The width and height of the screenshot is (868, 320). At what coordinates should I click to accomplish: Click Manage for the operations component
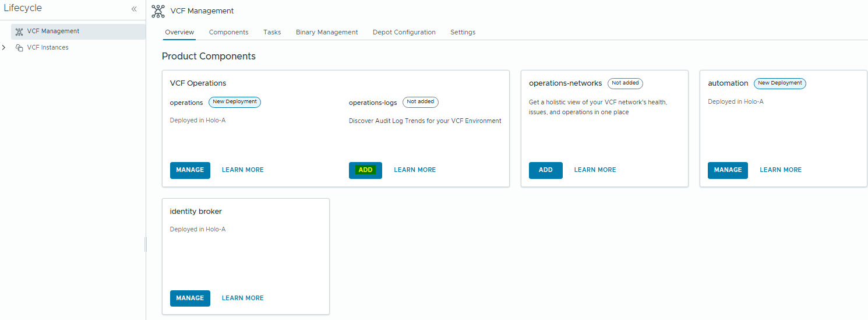click(x=190, y=170)
